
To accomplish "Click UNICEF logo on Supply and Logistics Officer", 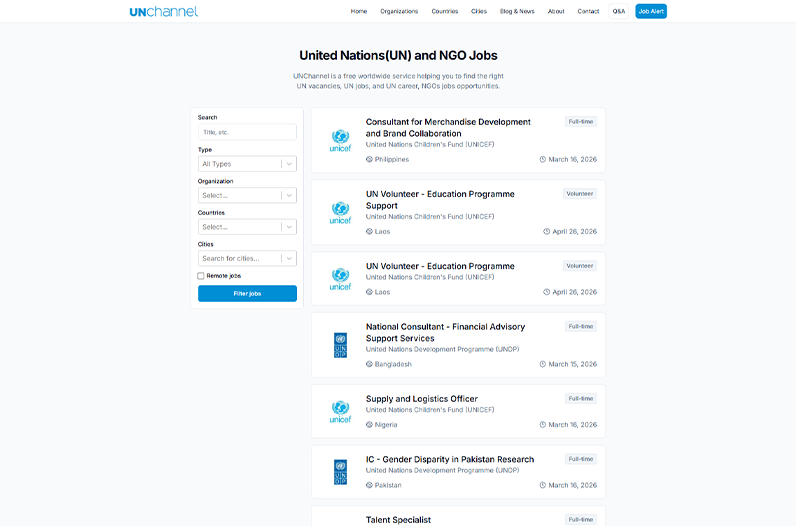I will pos(340,412).
